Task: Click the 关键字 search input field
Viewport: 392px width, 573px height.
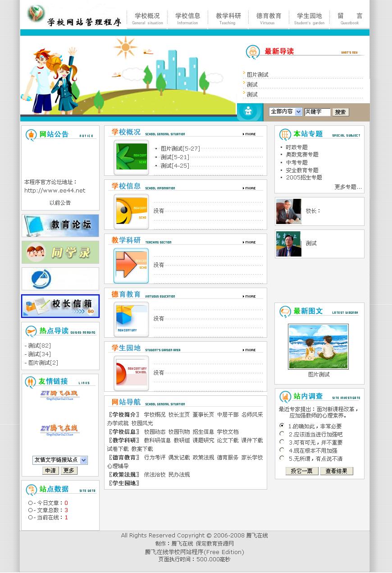Action: point(317,112)
